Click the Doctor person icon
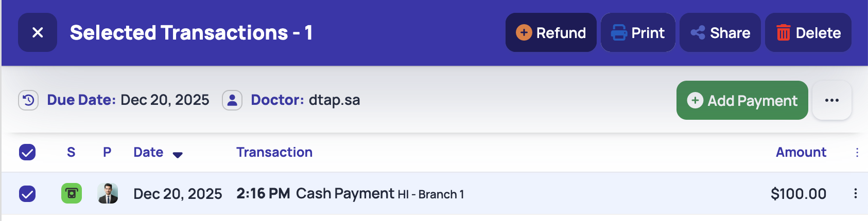The width and height of the screenshot is (868, 221). tap(232, 100)
